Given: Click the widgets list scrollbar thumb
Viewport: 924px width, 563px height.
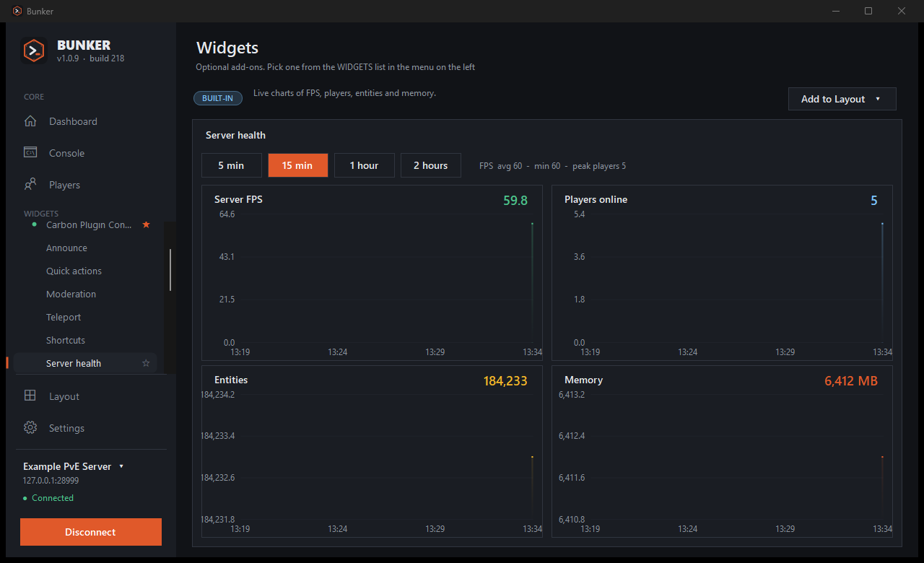Looking at the screenshot, I should coord(170,270).
